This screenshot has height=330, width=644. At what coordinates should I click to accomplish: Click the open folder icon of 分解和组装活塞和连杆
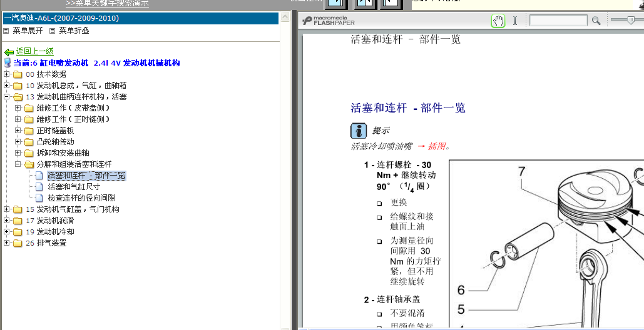coord(29,164)
